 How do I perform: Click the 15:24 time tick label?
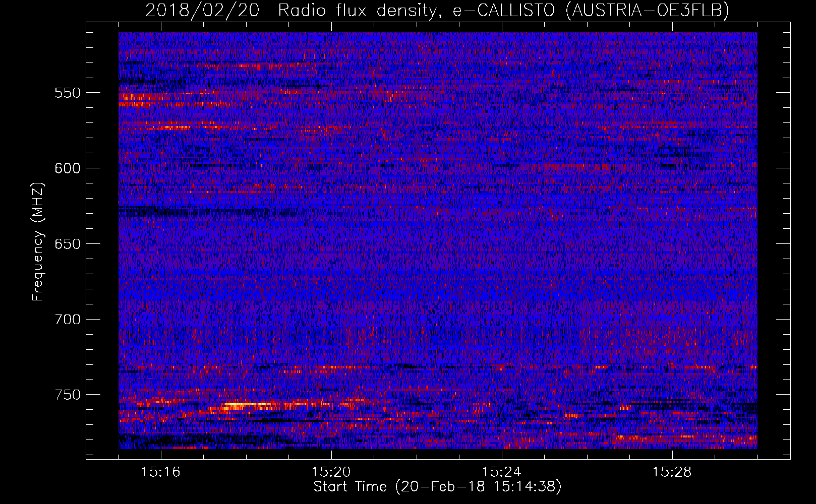[x=502, y=472]
